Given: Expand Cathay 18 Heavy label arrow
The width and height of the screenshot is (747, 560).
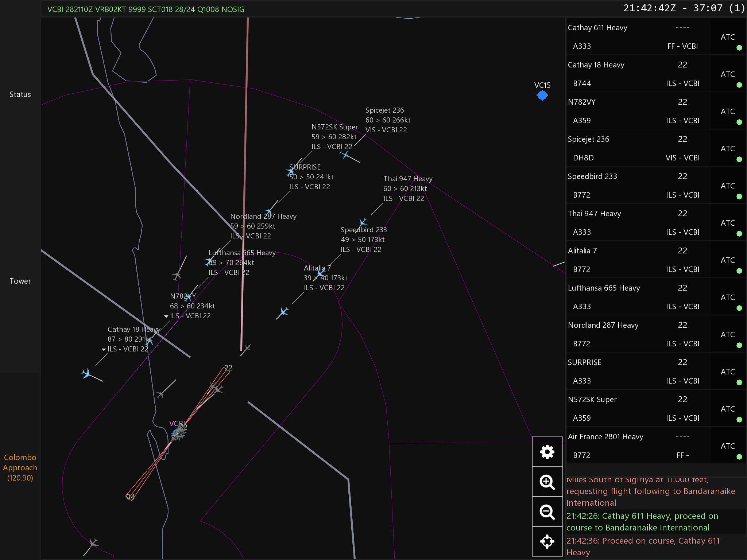Looking at the screenshot, I should [x=104, y=349].
